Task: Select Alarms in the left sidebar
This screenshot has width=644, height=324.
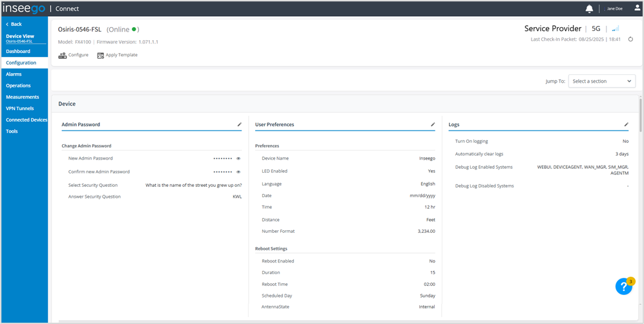Action: (14, 74)
